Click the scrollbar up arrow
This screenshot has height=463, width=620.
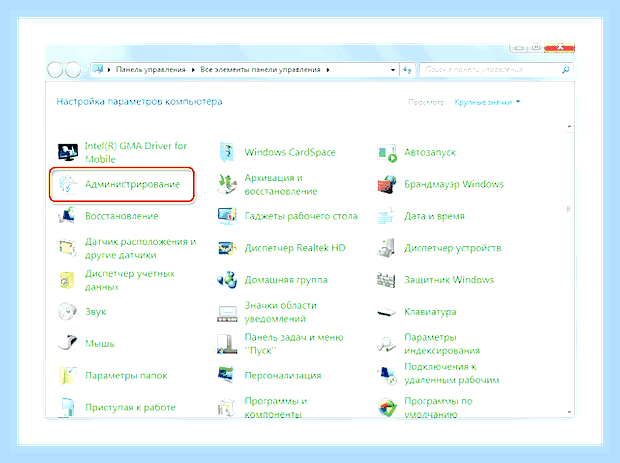tap(569, 127)
